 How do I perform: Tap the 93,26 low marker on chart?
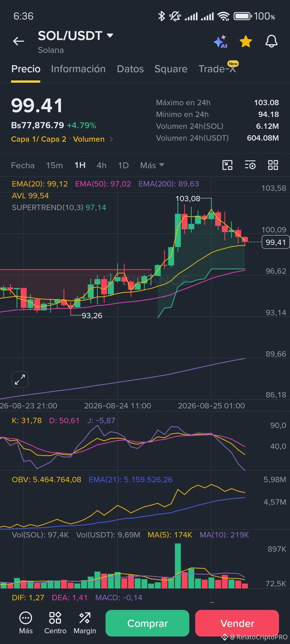point(92,316)
